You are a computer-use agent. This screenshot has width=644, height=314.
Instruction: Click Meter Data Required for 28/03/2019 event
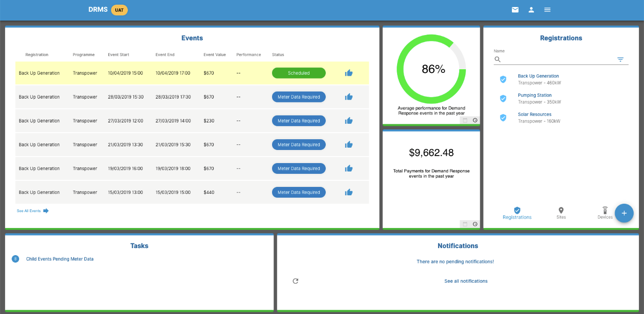pos(299,97)
